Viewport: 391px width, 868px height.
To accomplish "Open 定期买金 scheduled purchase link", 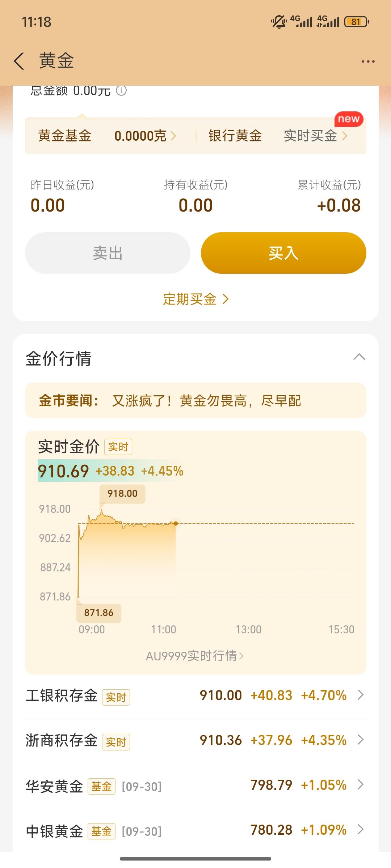I will 195,299.
